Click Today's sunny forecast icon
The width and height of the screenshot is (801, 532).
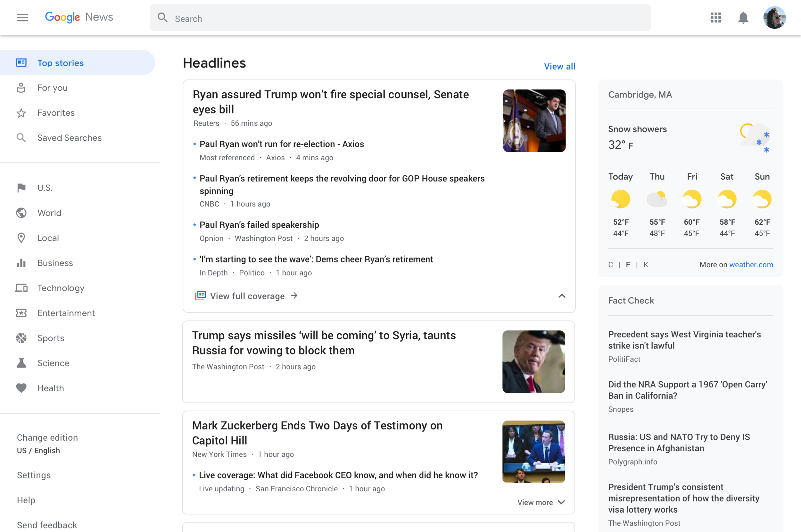pyautogui.click(x=620, y=199)
